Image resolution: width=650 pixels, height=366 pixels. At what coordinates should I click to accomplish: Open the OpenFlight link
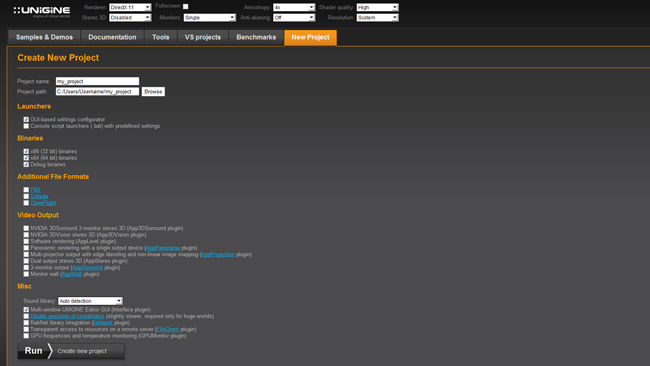43,203
